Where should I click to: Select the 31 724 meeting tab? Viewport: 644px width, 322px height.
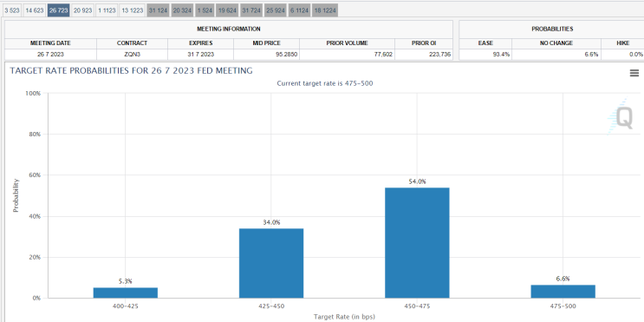(251, 10)
